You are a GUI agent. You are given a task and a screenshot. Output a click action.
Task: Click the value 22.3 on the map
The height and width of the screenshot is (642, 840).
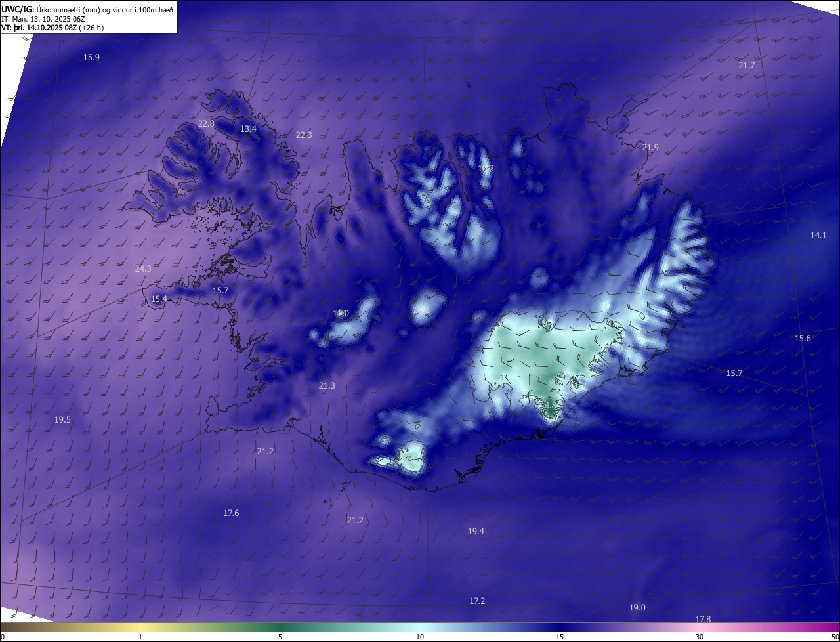304,135
